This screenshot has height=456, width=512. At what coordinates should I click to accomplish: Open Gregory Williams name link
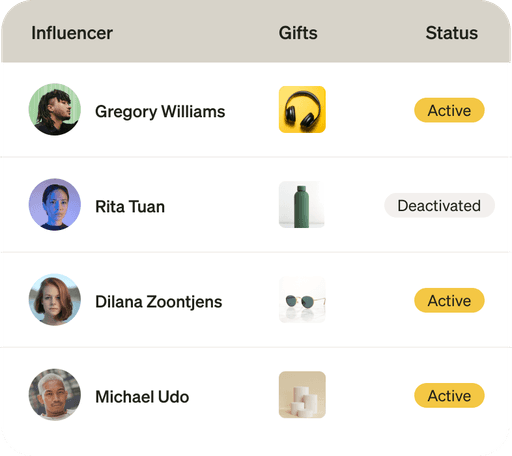pyautogui.click(x=160, y=111)
